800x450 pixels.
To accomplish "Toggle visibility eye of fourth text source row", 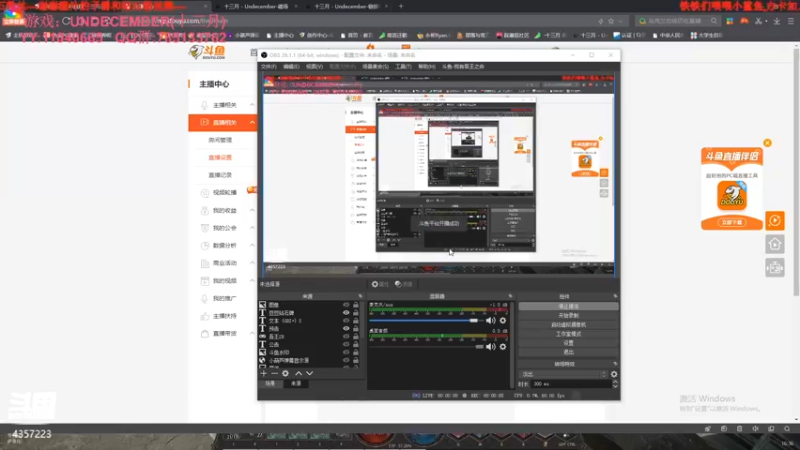I will (x=346, y=329).
